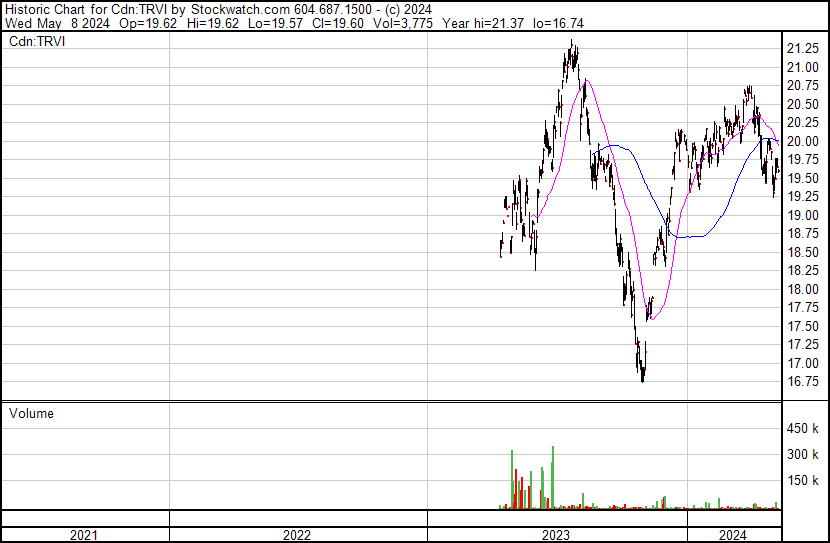Viewport: 830px width, 543px height.
Task: Click the 19.25 price axis value
Action: coord(803,196)
